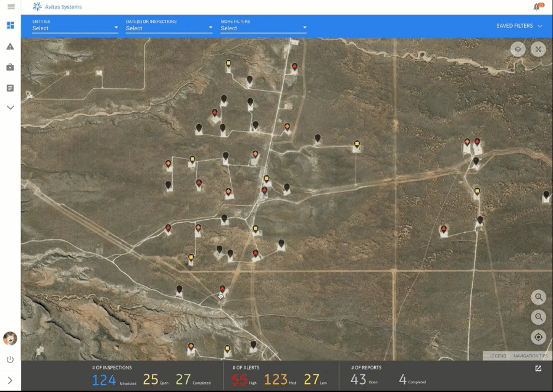Click the 124 Scheduled inspections count
Viewport: 553px width, 392px height.
[x=114, y=380]
